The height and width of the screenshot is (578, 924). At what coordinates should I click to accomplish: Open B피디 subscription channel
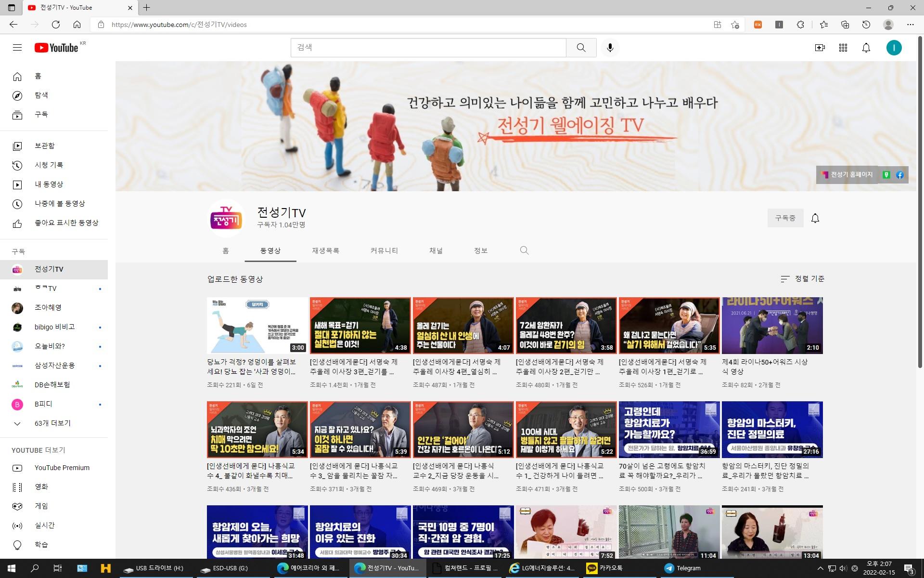[x=54, y=404]
